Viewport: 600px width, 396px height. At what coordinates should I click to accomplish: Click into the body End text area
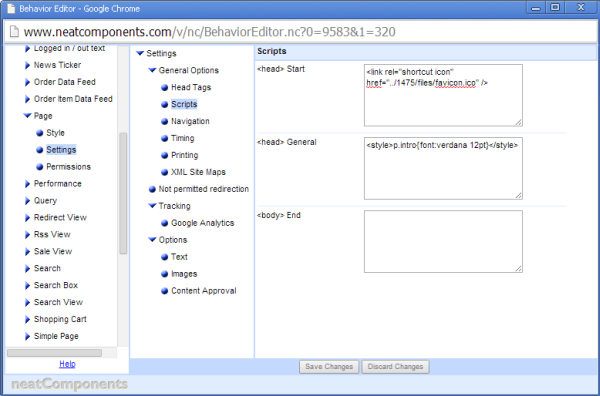click(x=443, y=241)
